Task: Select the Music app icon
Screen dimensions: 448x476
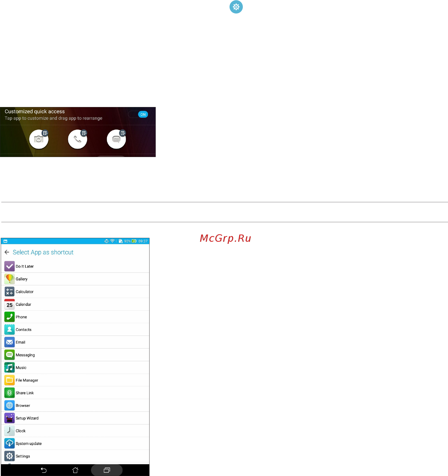Action: pos(10,367)
